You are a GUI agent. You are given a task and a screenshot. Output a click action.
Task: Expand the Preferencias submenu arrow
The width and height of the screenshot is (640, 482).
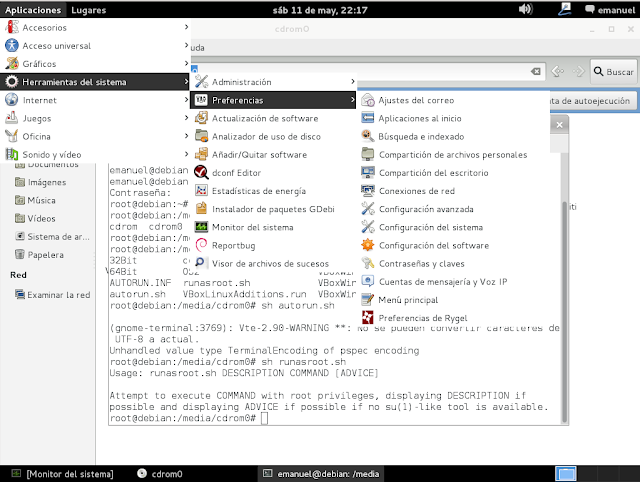pyautogui.click(x=353, y=100)
